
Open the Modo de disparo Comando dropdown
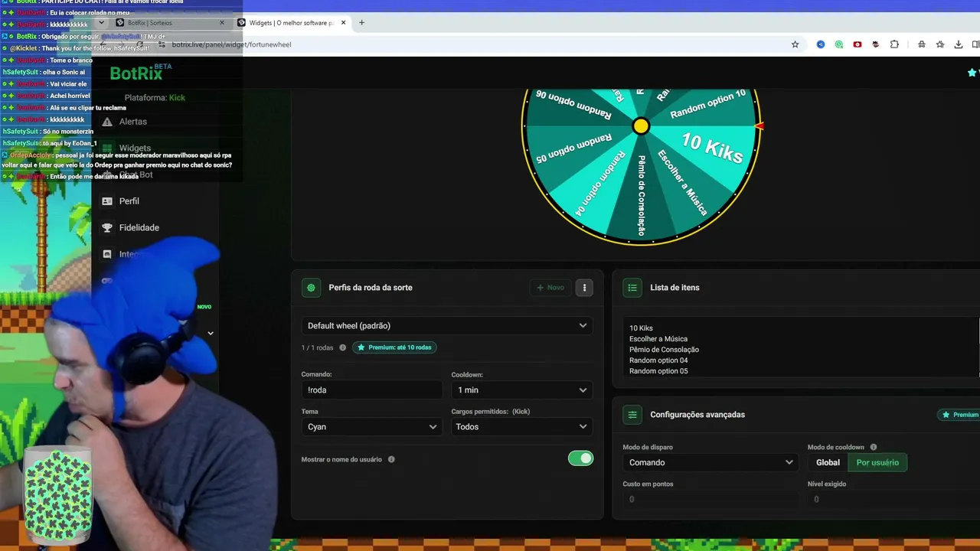pos(710,462)
